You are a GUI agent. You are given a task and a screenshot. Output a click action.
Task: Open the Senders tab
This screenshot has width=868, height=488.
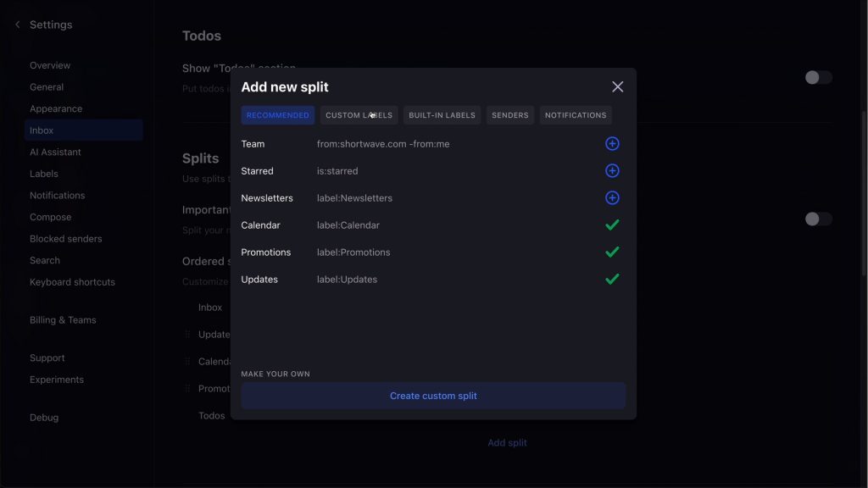510,115
